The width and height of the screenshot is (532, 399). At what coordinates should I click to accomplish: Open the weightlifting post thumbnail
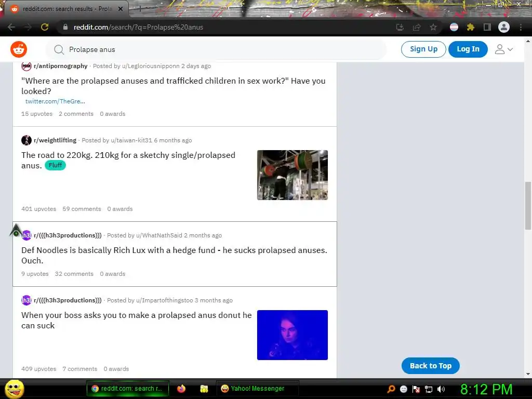click(x=292, y=175)
